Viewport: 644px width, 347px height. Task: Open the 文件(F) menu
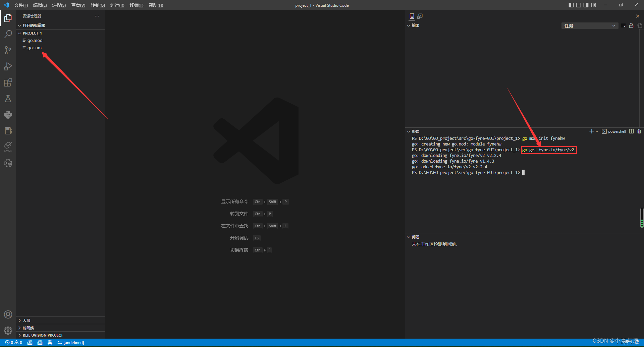pos(21,5)
